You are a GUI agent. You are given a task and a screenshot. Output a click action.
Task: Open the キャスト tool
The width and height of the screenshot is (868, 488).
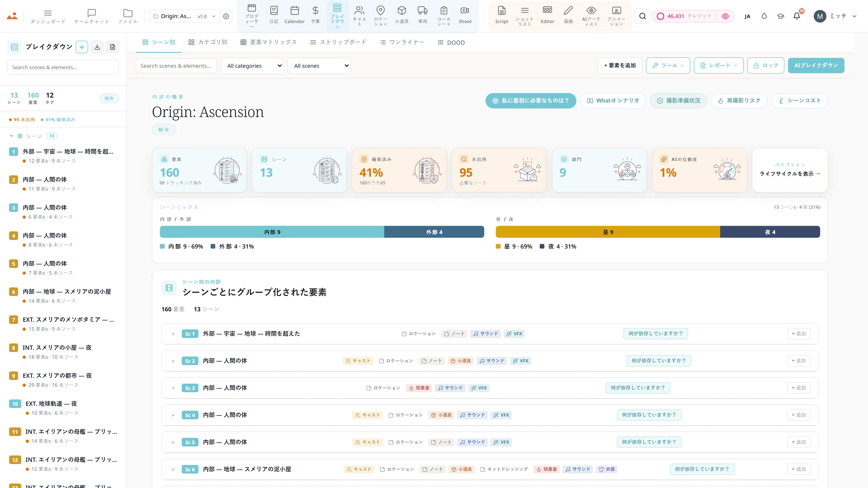pos(360,16)
